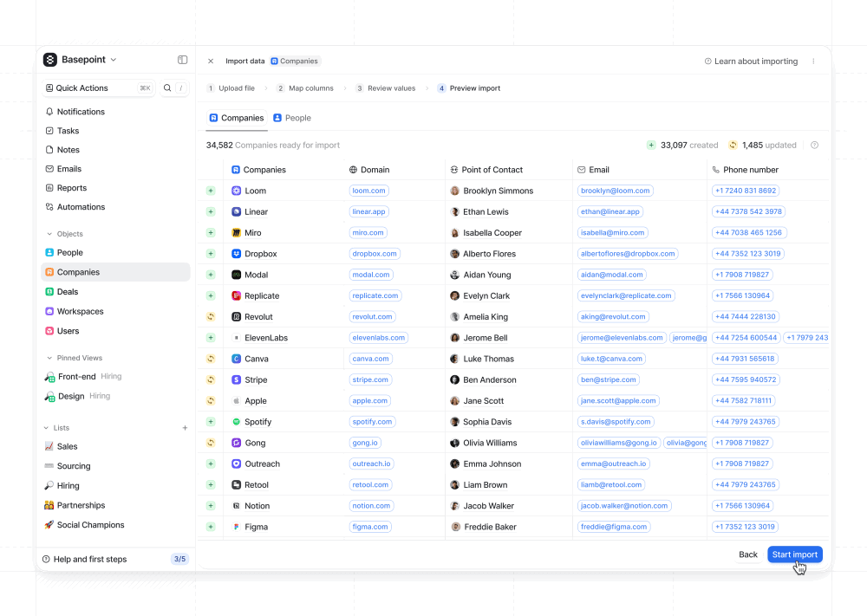The image size is (867, 616).
Task: Click the Replicate company logo icon
Action: pyautogui.click(x=236, y=295)
